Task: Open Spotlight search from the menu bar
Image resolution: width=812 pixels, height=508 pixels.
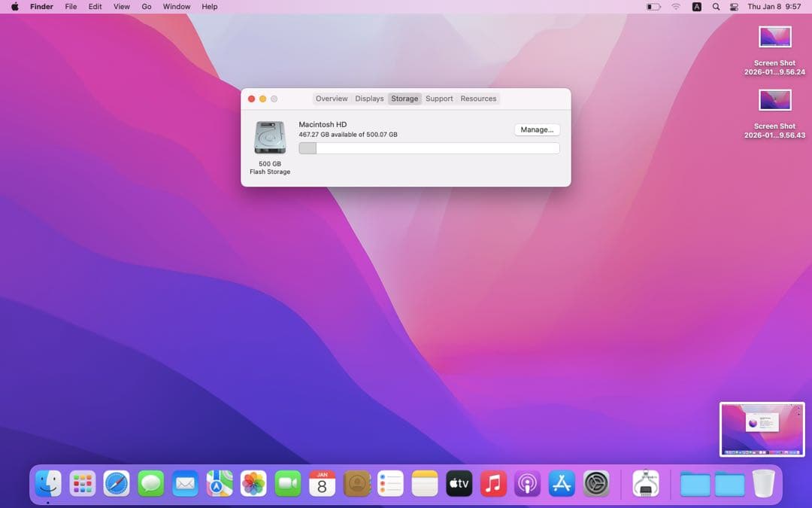Action: click(x=715, y=7)
